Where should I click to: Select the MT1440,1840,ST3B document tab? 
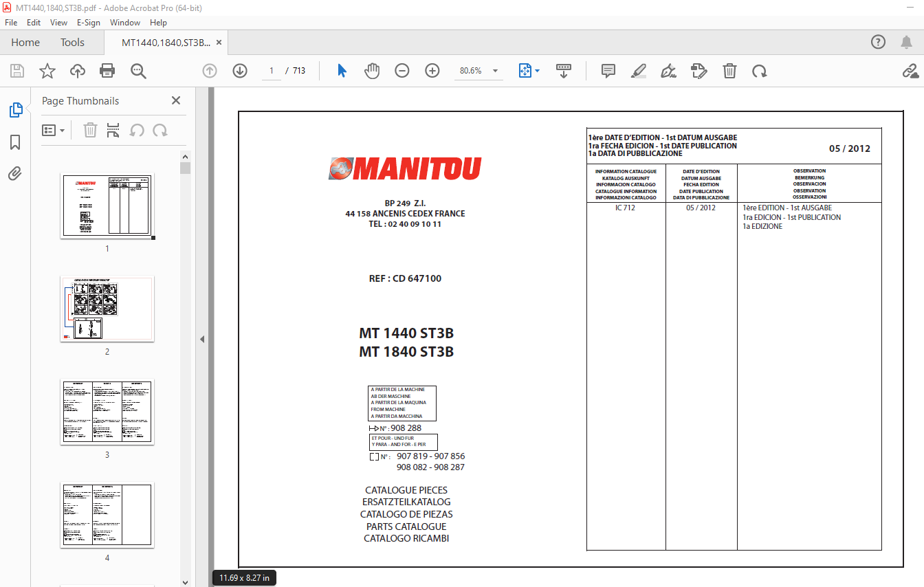click(x=166, y=42)
